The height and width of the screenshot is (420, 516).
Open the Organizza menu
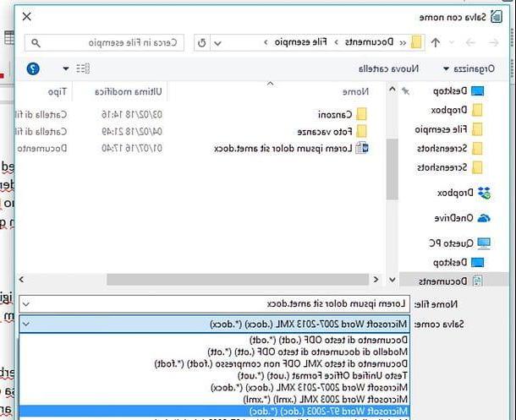pos(469,68)
